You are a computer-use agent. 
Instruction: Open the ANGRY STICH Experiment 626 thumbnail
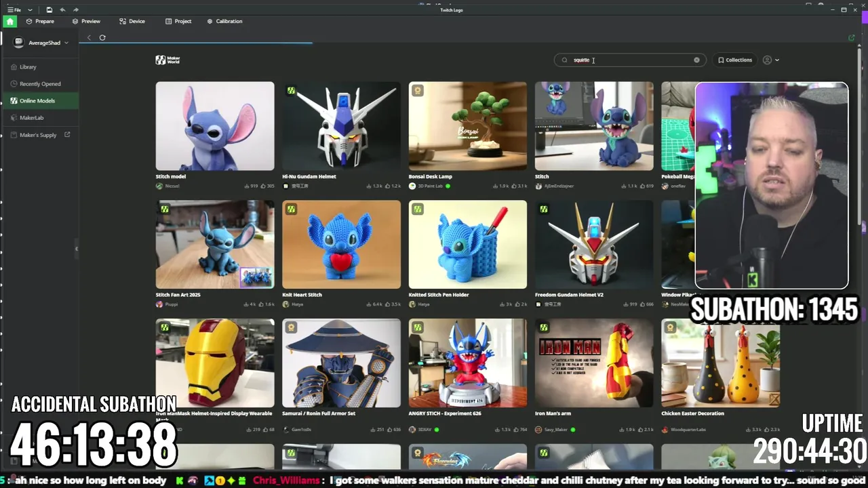(x=467, y=363)
